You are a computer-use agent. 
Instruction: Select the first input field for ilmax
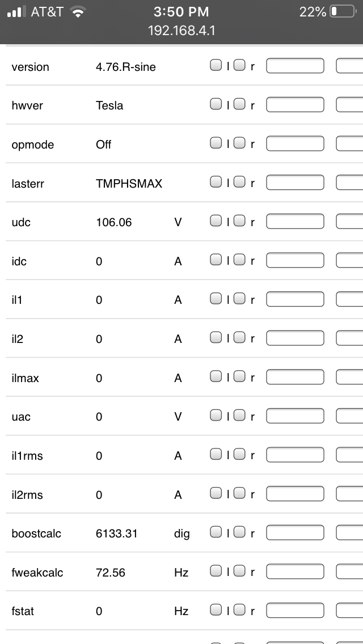(x=295, y=377)
